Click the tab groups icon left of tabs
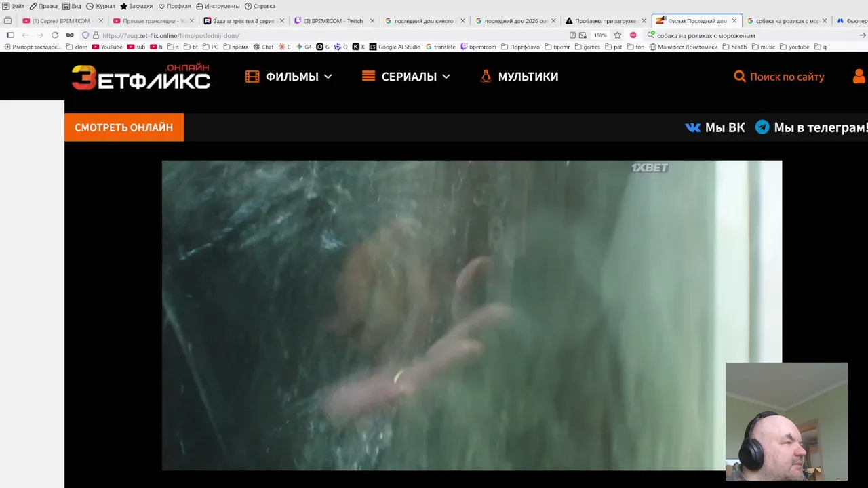 [8, 21]
